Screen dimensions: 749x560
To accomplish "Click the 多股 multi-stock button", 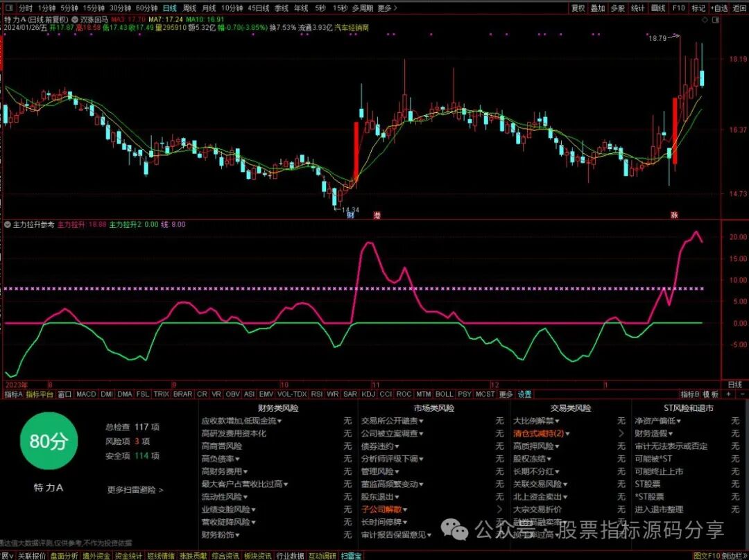I will tap(618, 8).
